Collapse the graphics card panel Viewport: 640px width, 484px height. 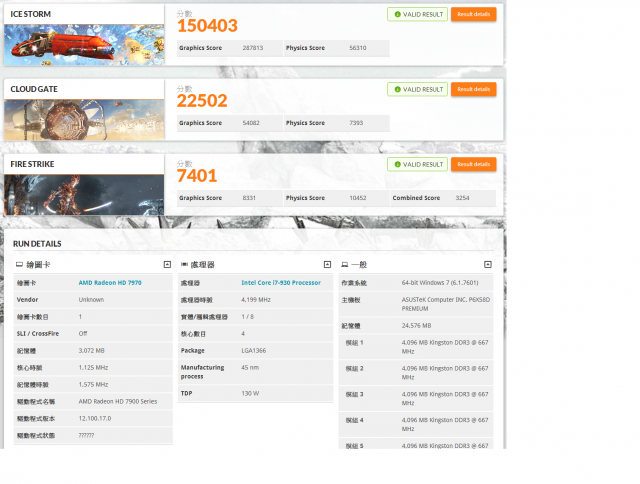[167, 264]
